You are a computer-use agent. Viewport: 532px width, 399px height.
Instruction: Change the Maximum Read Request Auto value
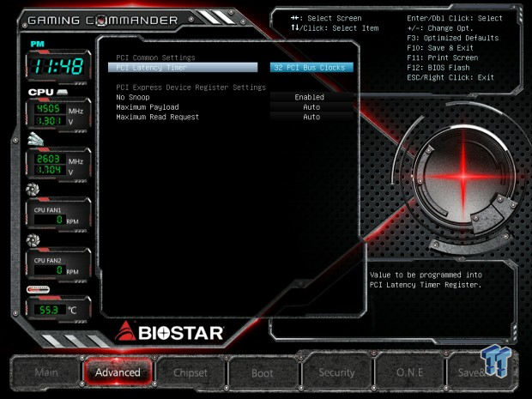(311, 117)
